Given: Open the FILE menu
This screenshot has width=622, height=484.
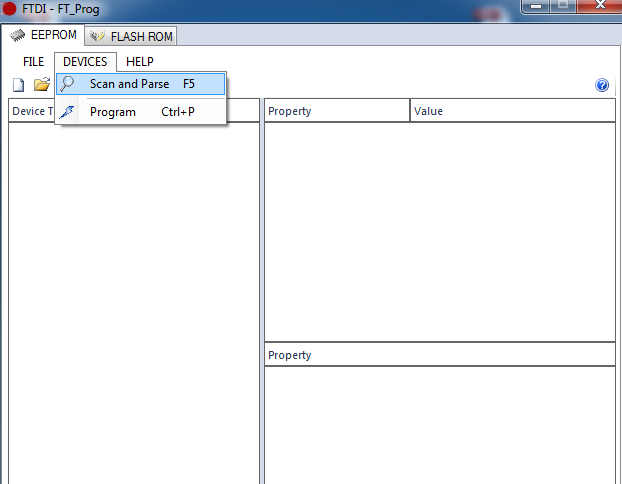Looking at the screenshot, I should [33, 62].
